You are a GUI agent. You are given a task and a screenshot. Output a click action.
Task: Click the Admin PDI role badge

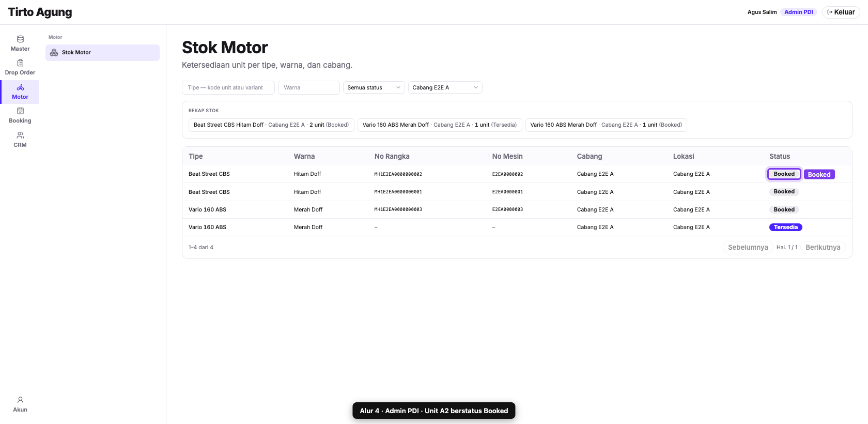click(798, 12)
